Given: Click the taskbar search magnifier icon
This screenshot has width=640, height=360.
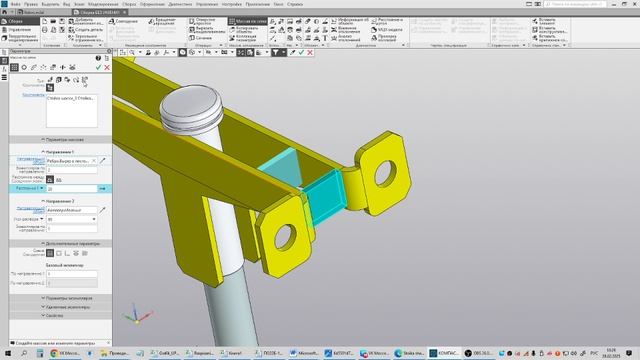Looking at the screenshot, I should pos(24,353).
